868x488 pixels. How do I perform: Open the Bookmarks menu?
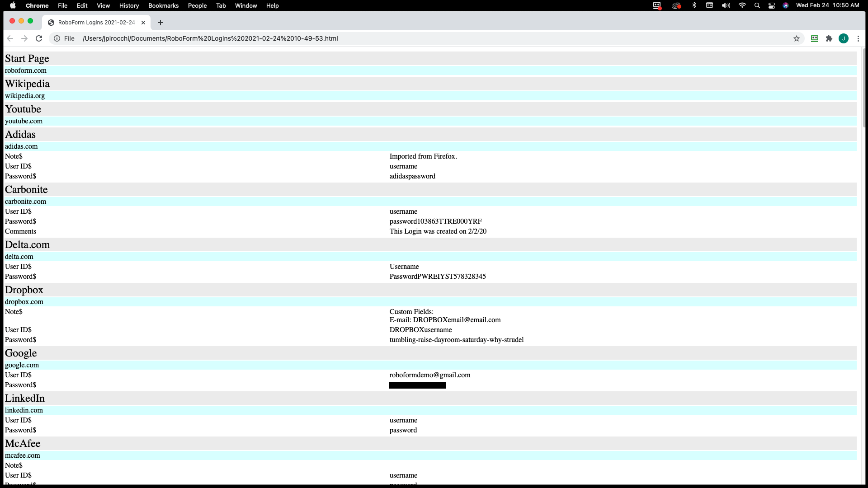(x=163, y=5)
